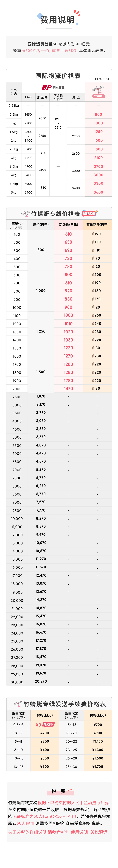Image resolution: width=118 pixels, height=868 pixels.
Task: Click the 3600 竹蜻蜓 price for 5kg
Action: (98, 192)
